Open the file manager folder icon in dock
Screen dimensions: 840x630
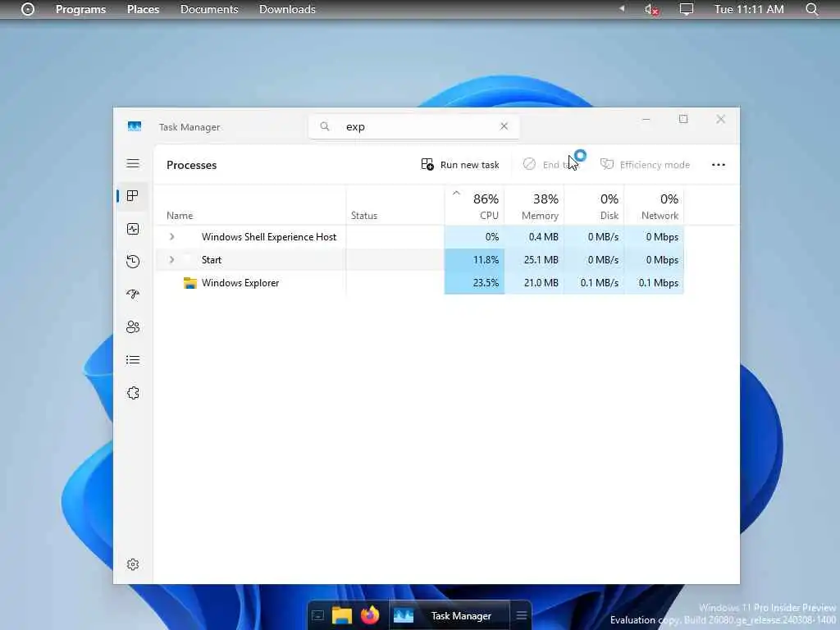tap(342, 615)
